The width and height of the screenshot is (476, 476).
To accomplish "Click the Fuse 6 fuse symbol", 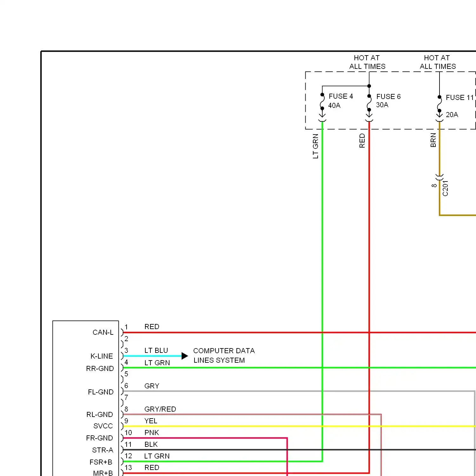I will pyautogui.click(x=369, y=103).
